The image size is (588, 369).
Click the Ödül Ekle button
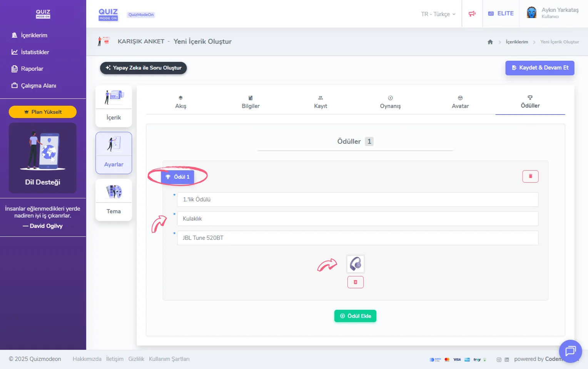pyautogui.click(x=355, y=316)
